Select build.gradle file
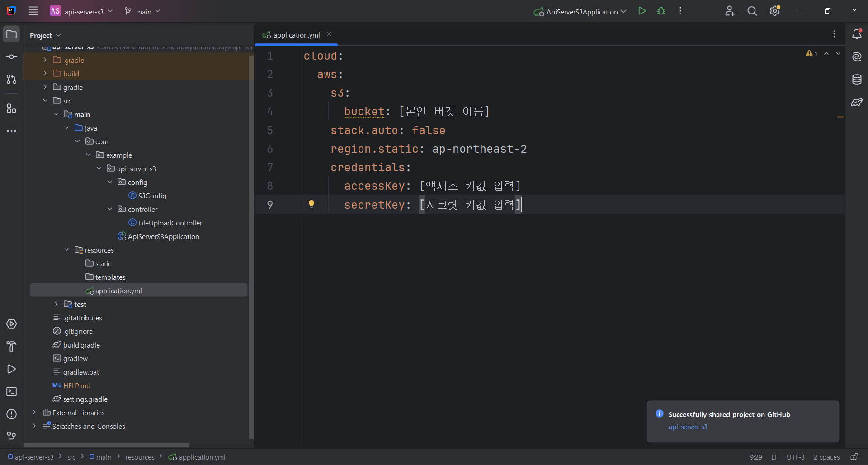Image resolution: width=868 pixels, height=465 pixels. pyautogui.click(x=76, y=345)
